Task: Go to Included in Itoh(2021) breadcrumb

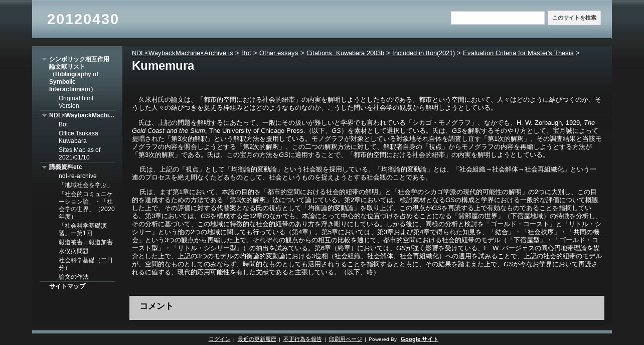Action: [x=423, y=53]
